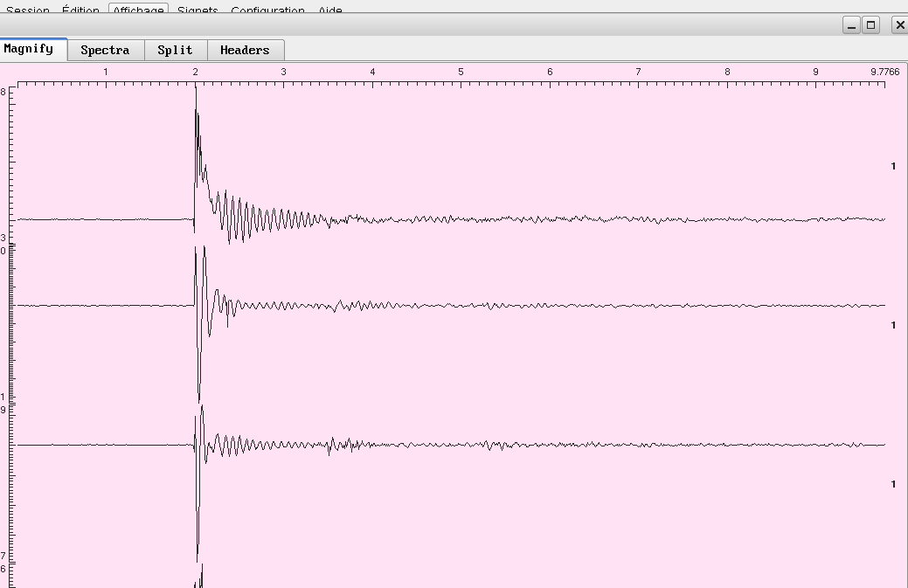Minimize the inner waveform window
Screen dimensions: 908x588
point(851,25)
